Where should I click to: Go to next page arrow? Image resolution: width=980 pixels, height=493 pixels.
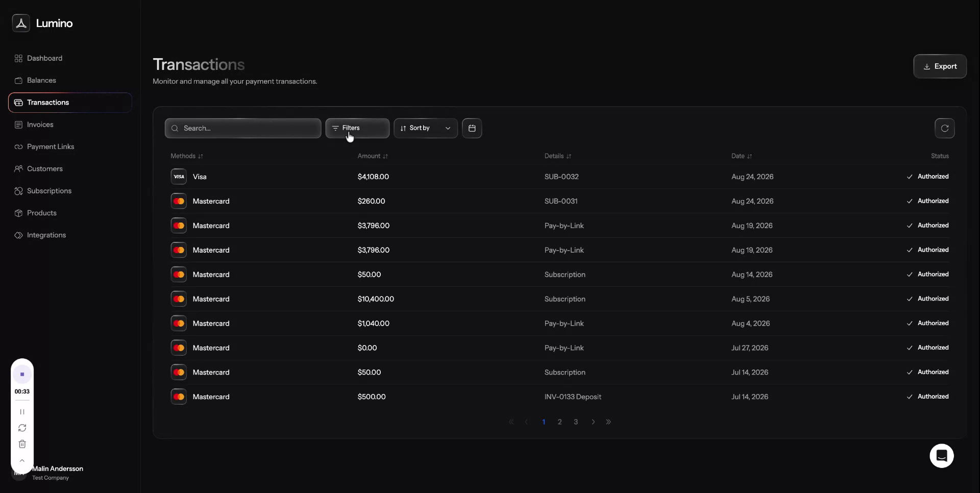(593, 422)
